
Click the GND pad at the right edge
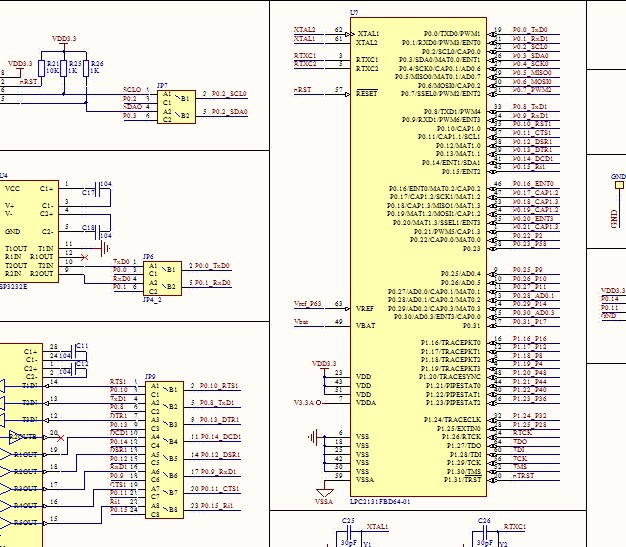tap(619, 185)
